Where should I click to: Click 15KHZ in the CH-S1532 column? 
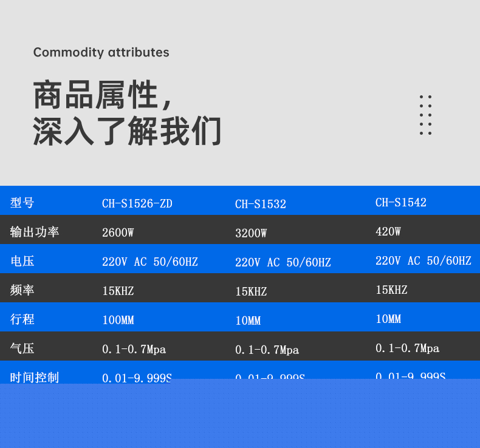251,291
